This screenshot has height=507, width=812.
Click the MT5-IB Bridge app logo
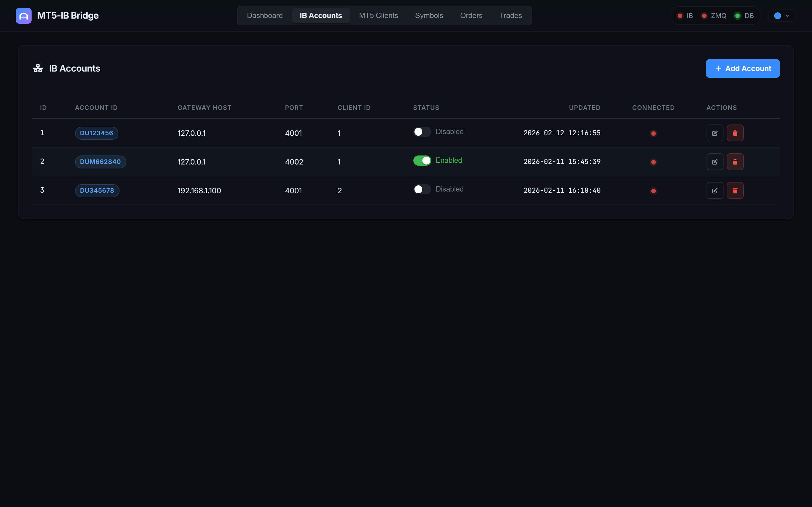[x=23, y=15]
